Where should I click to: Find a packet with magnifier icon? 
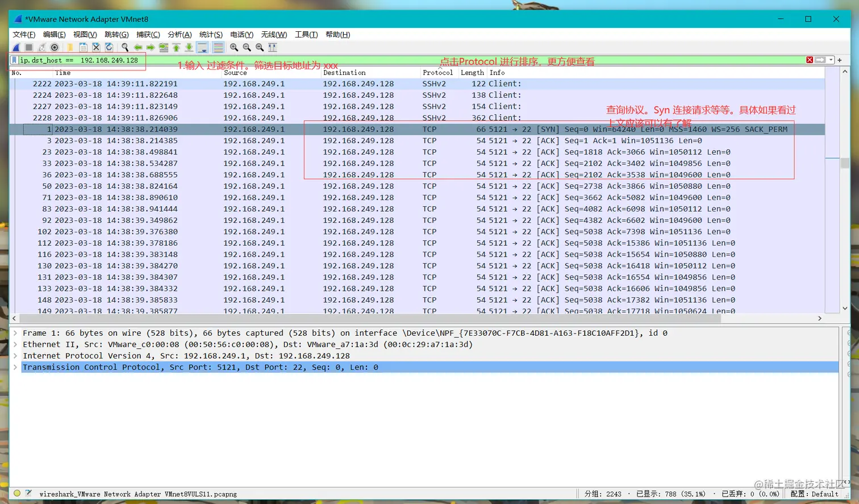[125, 48]
